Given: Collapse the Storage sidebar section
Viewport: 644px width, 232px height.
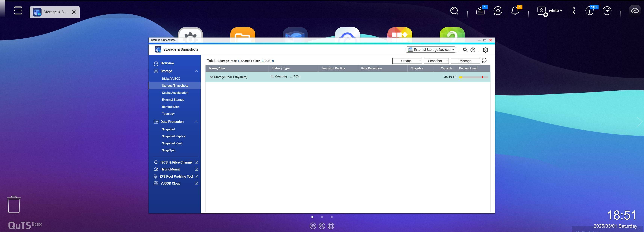Looking at the screenshot, I should 196,71.
